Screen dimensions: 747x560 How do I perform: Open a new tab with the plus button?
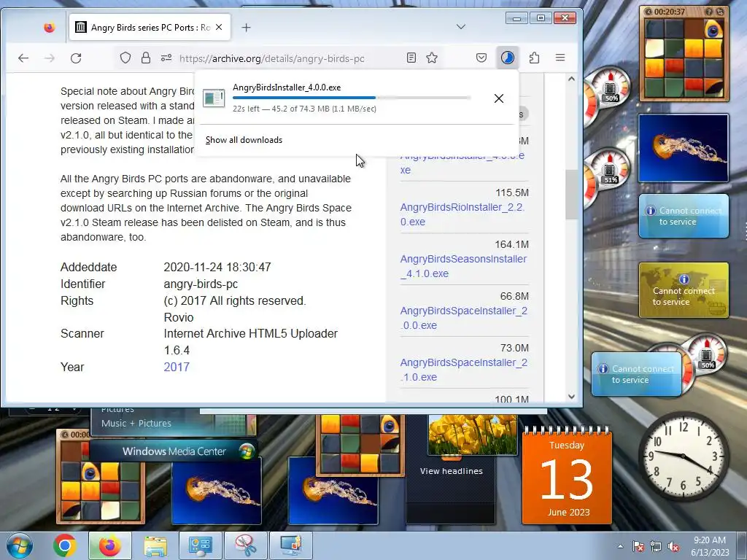(x=247, y=28)
